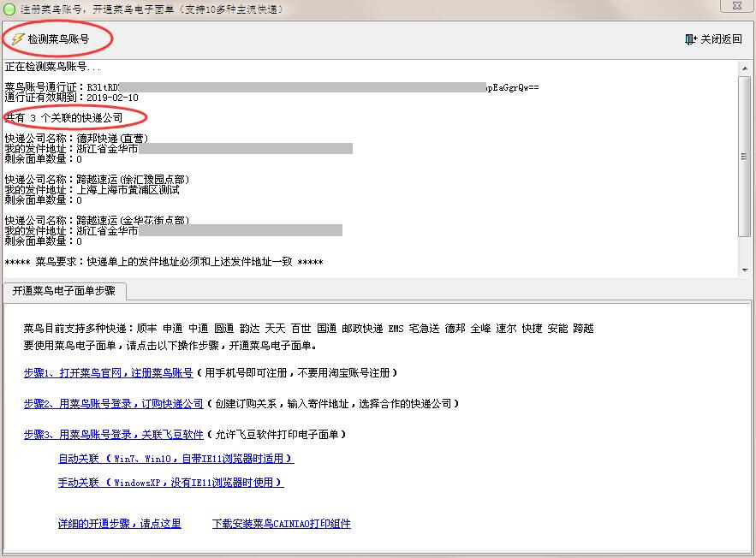
Task: Click the 菜鸟账号通行证 line
Action: [272, 87]
